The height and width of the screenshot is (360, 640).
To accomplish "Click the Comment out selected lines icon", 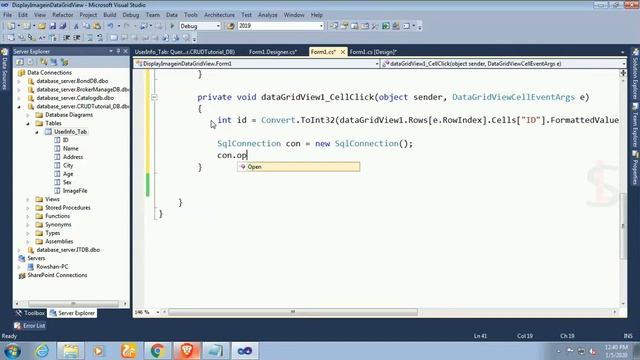I will pyautogui.click(x=90, y=38).
